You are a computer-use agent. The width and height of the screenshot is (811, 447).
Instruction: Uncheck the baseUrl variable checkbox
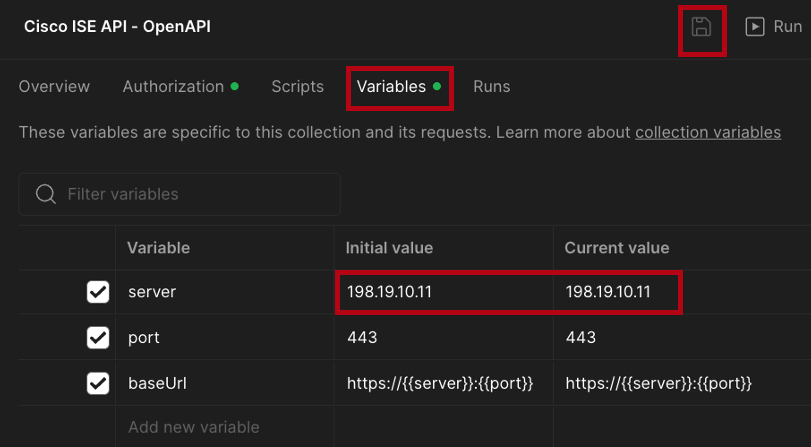98,383
